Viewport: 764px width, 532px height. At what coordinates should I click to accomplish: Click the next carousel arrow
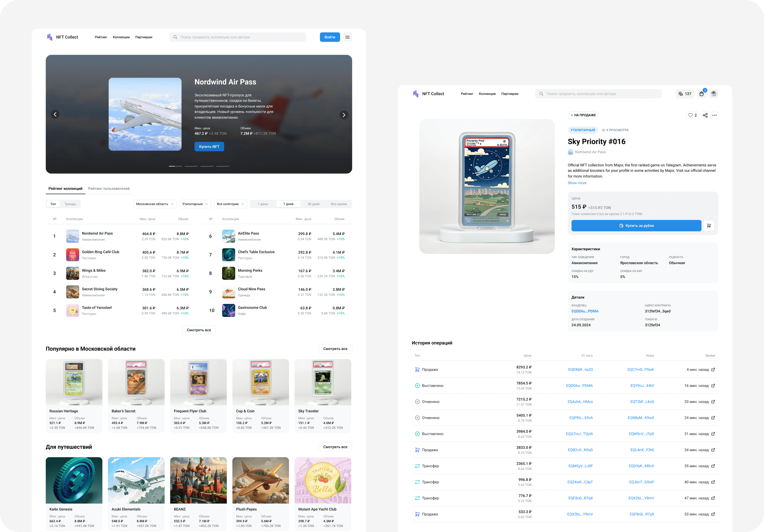(x=344, y=115)
